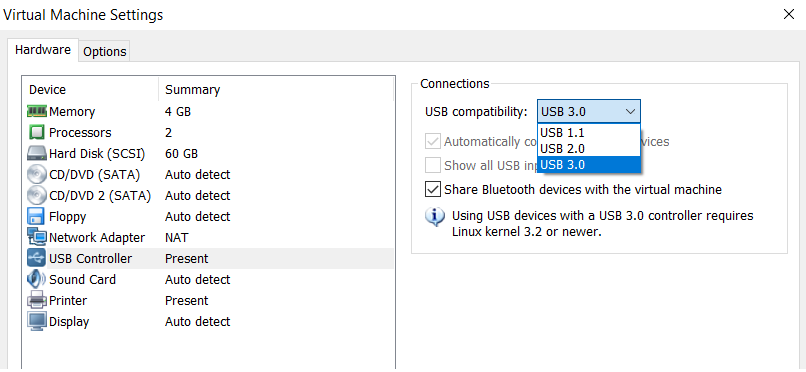This screenshot has height=372, width=806.
Task: Select the Memory device icon
Action: [x=36, y=111]
